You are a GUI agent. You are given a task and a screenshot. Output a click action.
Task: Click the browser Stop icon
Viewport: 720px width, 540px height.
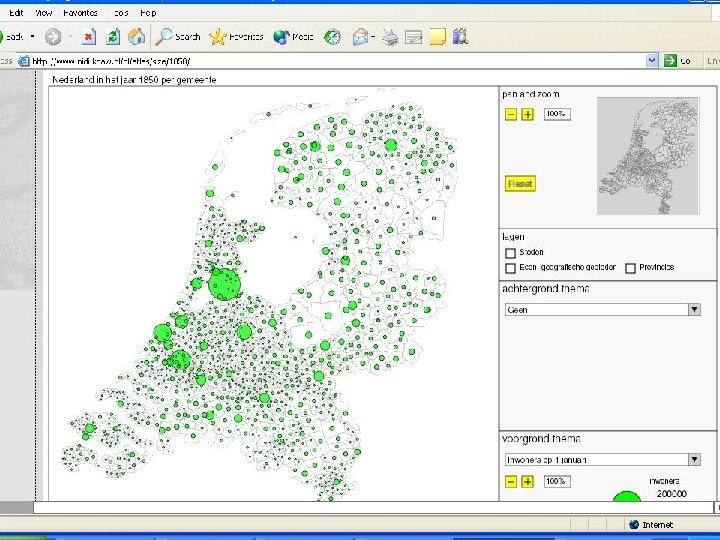tap(88, 37)
